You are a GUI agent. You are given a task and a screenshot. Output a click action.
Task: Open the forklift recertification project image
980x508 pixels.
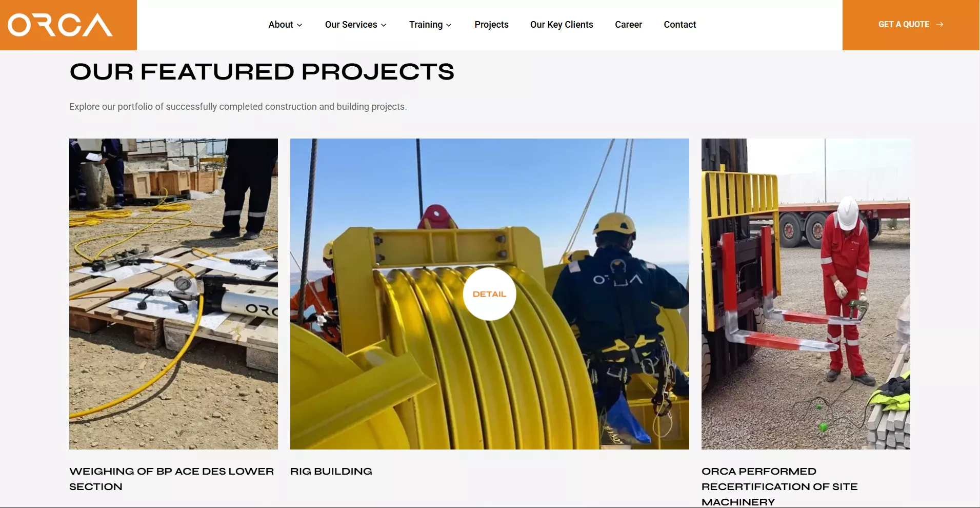tap(806, 294)
